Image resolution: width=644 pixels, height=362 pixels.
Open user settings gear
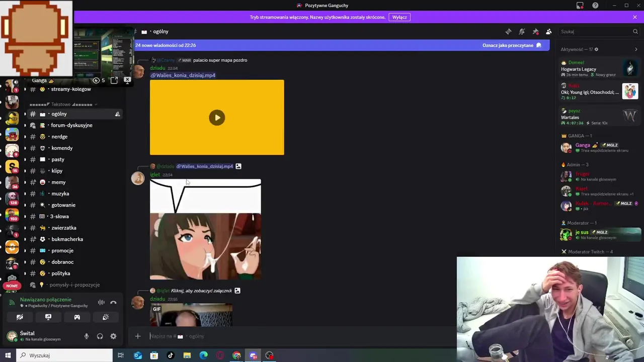[113, 336]
